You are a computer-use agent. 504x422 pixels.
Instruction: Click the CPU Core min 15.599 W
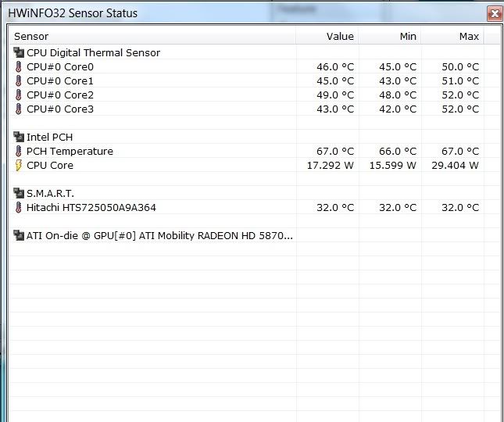(x=393, y=166)
